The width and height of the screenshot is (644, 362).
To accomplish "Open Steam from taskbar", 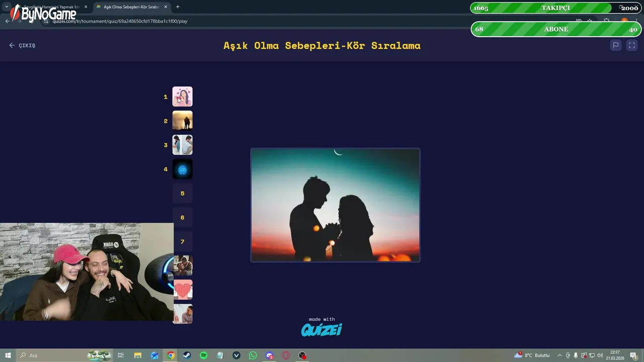I will (187, 355).
